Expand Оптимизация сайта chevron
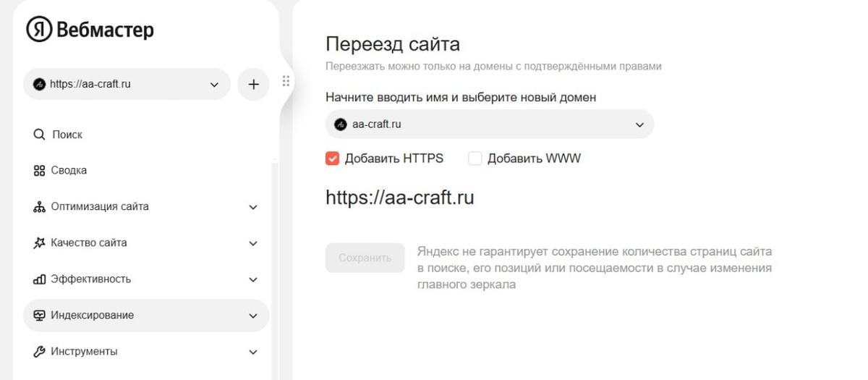Viewport: 868px width, 380px height. 253,207
